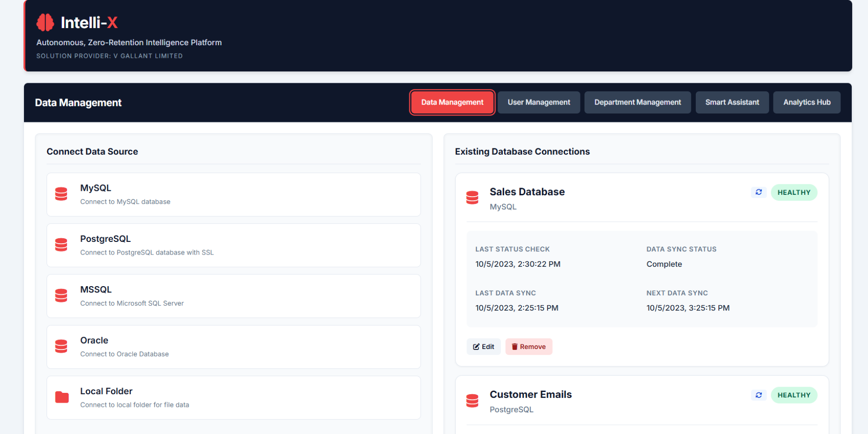Image resolution: width=868 pixels, height=434 pixels.
Task: Switch to the User Management tab
Action: pyautogui.click(x=538, y=102)
